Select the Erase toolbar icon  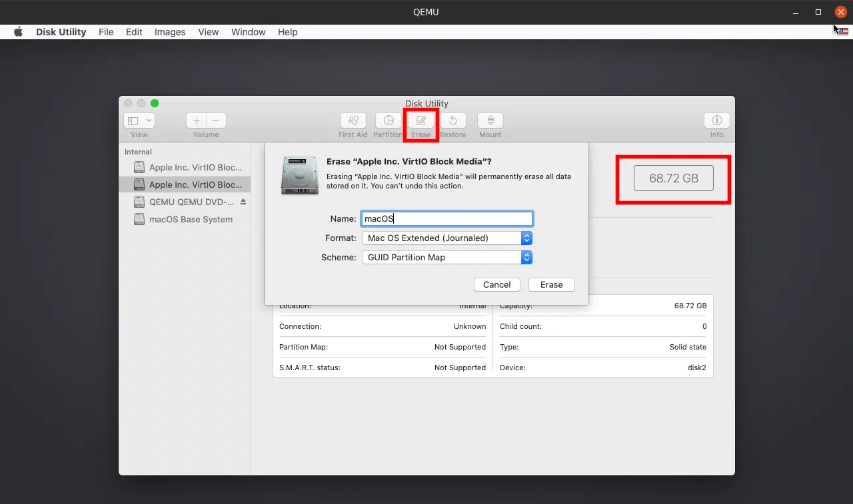421,121
